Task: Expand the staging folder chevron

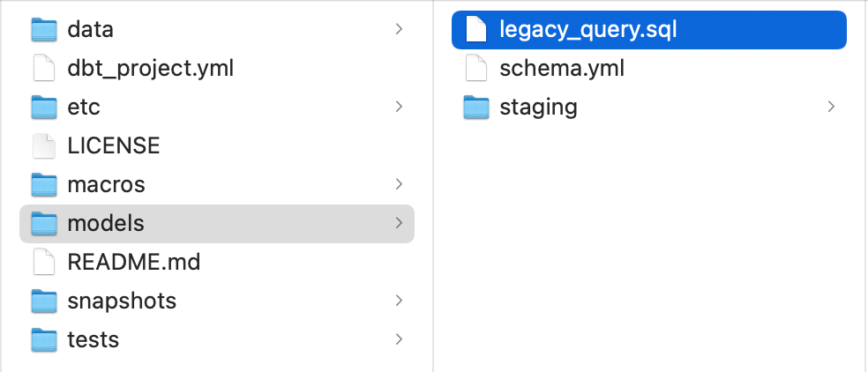Action: [831, 108]
